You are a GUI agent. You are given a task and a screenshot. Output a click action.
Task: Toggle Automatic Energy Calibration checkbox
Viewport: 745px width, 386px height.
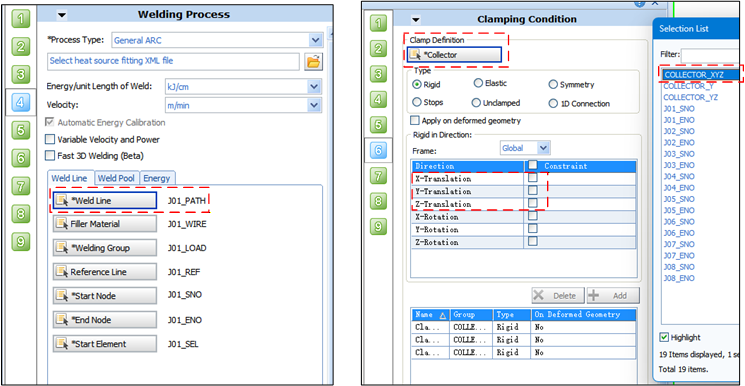(49, 123)
